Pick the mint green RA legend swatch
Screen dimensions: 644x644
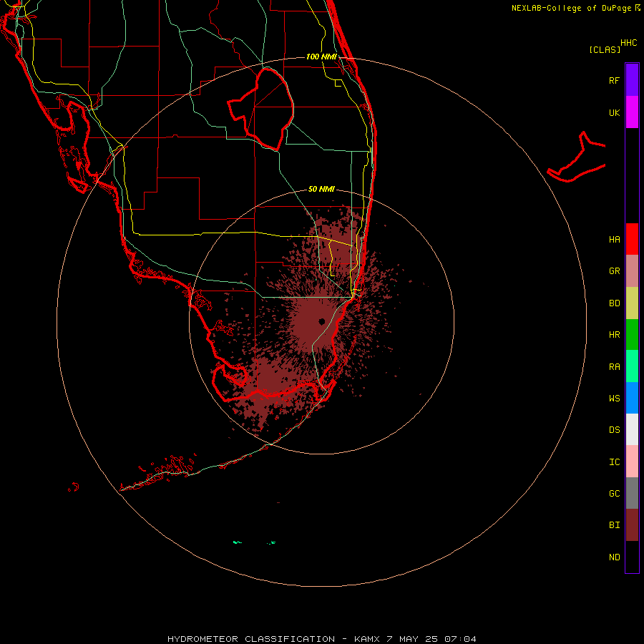632,366
